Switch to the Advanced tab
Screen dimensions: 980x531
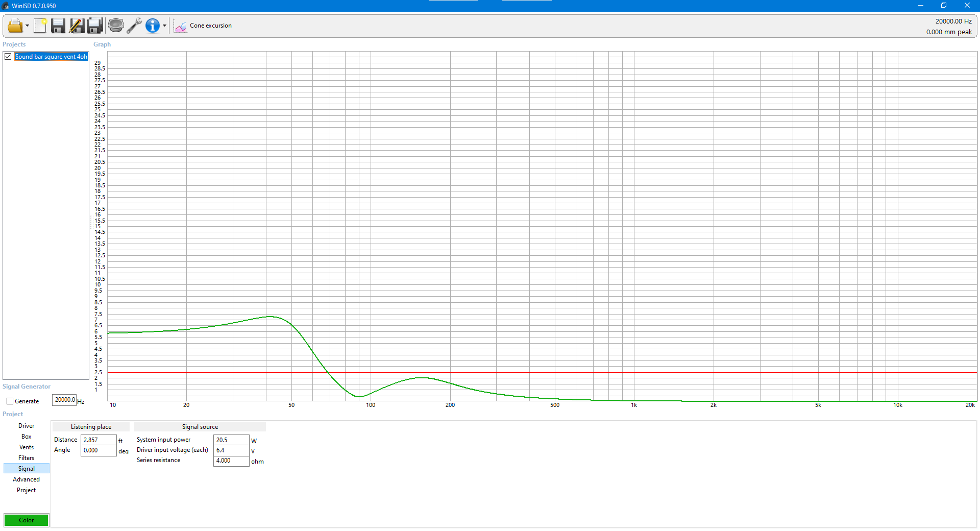point(27,479)
